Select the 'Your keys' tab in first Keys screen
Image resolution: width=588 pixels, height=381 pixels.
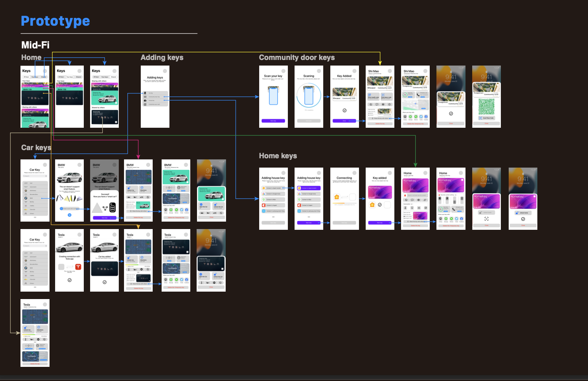(35, 77)
